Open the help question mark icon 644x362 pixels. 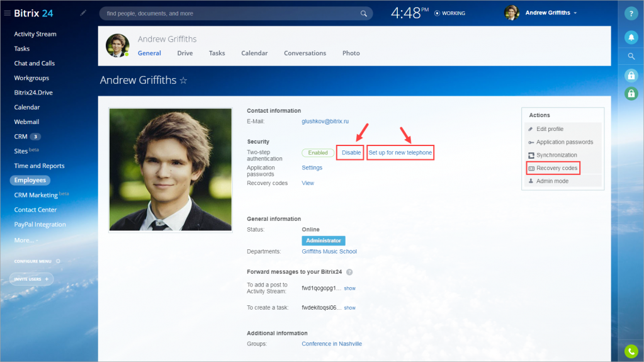631,14
